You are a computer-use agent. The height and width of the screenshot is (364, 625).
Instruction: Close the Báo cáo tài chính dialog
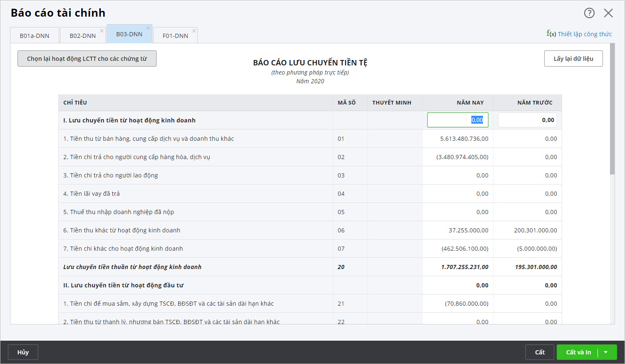608,13
